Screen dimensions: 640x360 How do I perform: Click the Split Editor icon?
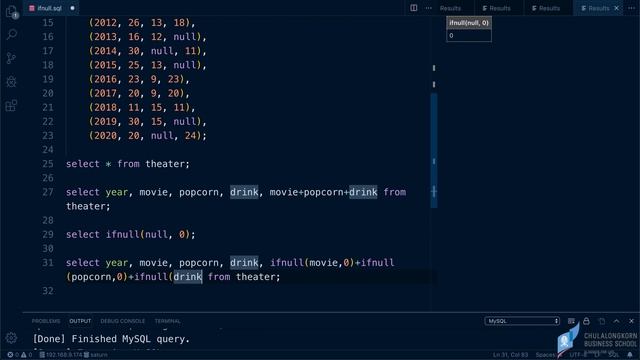(413, 8)
